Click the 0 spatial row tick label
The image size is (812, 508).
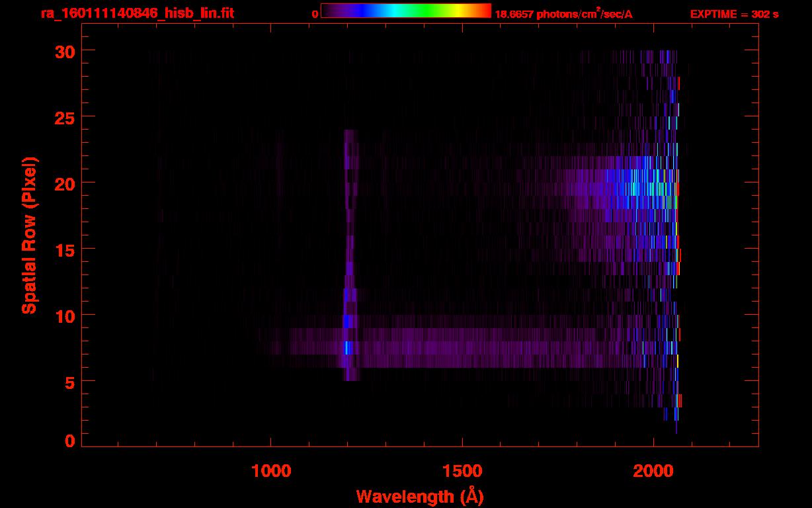click(70, 441)
